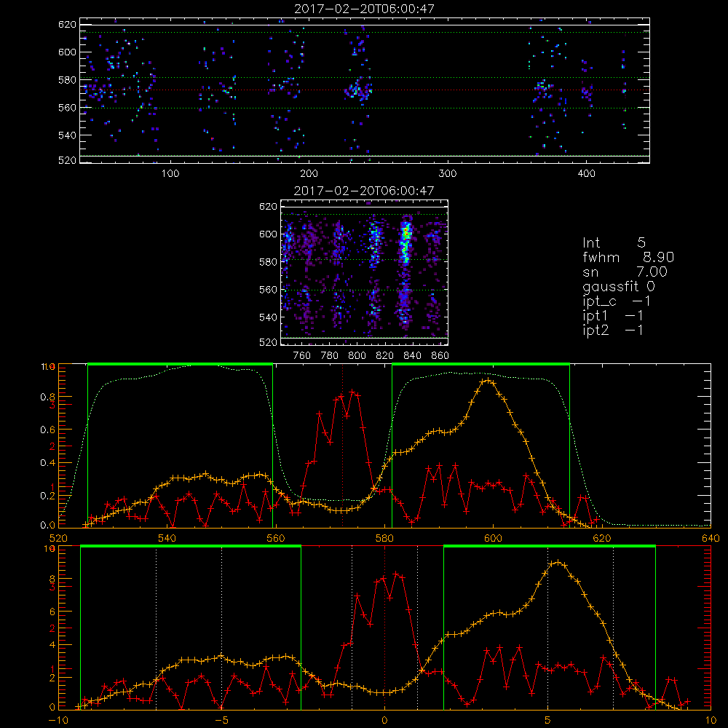The image size is (728, 728).
Task: Click orange y-axis label 4 of the bottom plot
Action: [52, 645]
